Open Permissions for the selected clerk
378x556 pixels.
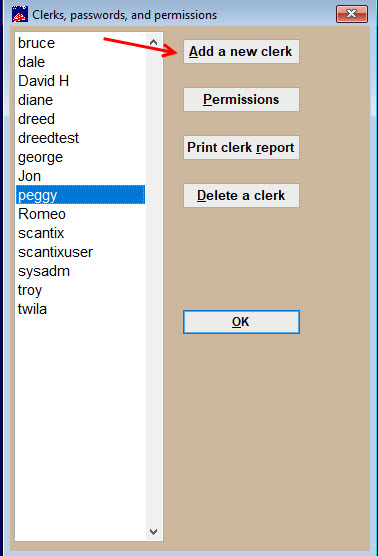tap(241, 100)
